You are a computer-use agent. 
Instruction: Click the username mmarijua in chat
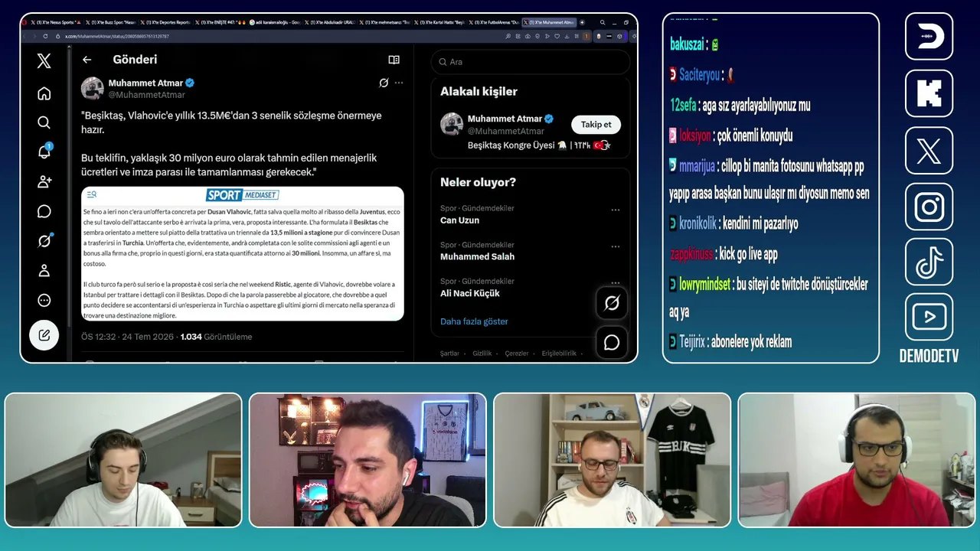697,166
